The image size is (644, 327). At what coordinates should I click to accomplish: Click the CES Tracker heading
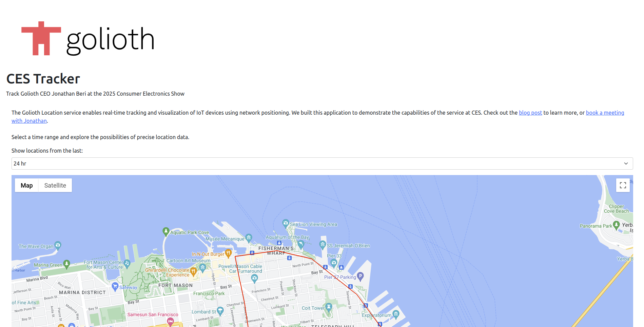click(43, 79)
